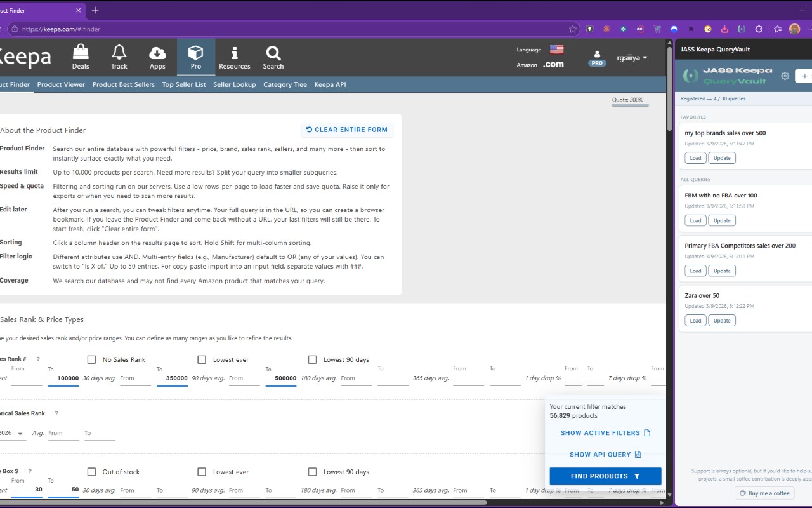812x508 pixels.
Task: Click Sales Rank 30 days To field 350000
Action: click(172, 378)
